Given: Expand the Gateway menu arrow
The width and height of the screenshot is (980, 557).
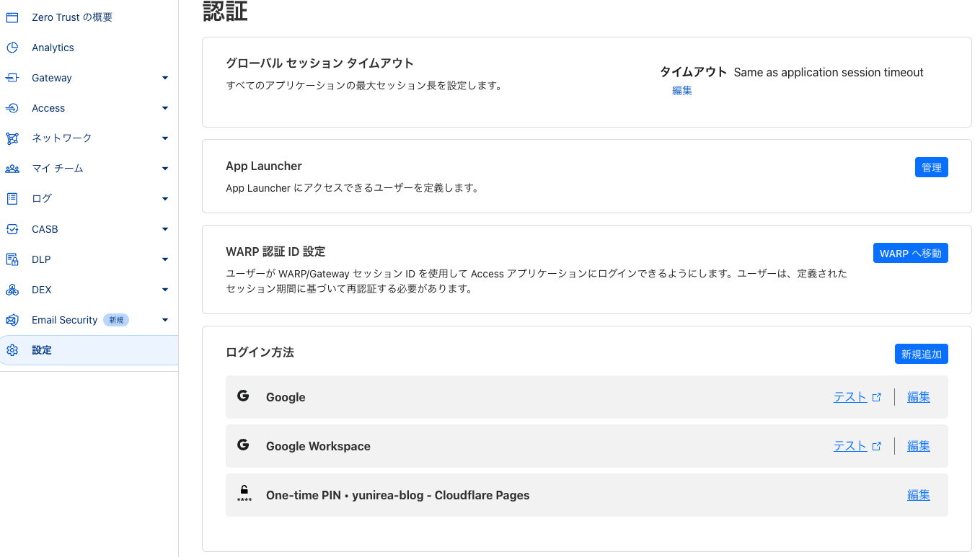Looking at the screenshot, I should click(165, 78).
